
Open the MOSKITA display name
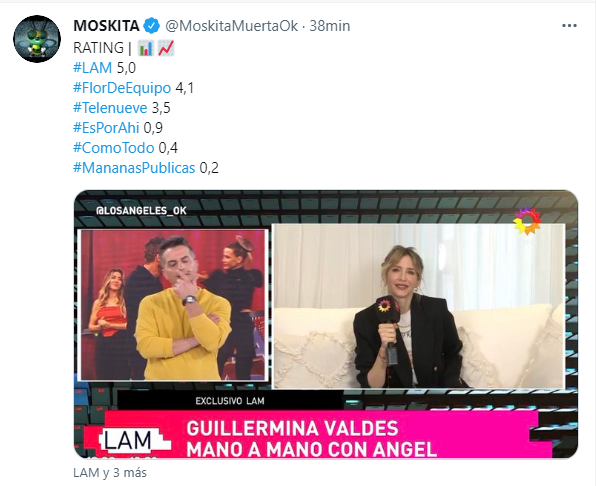coord(106,26)
